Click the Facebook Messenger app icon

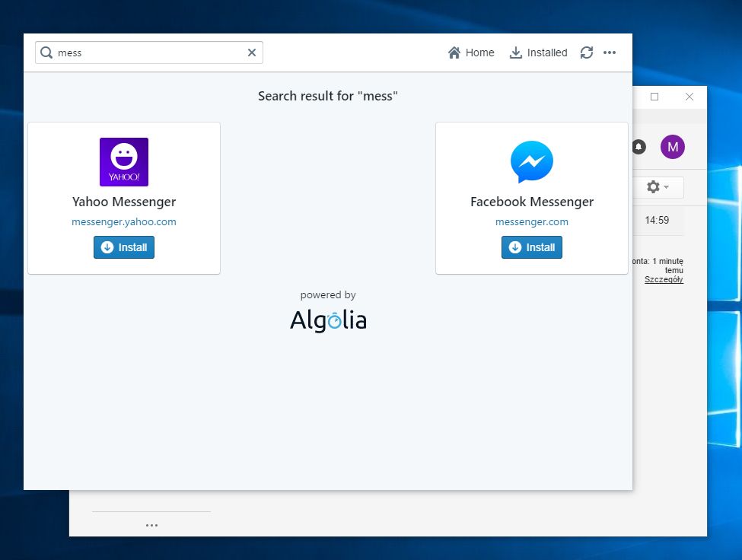(532, 162)
